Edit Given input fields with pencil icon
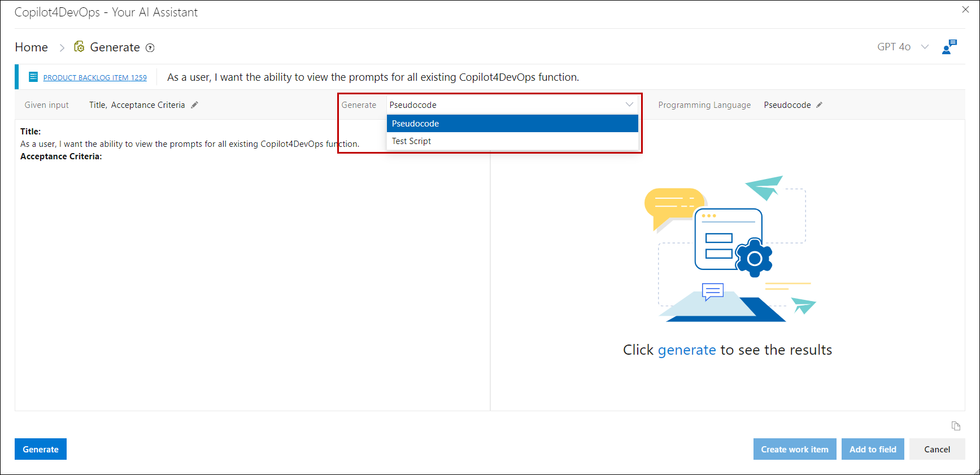 [x=194, y=105]
